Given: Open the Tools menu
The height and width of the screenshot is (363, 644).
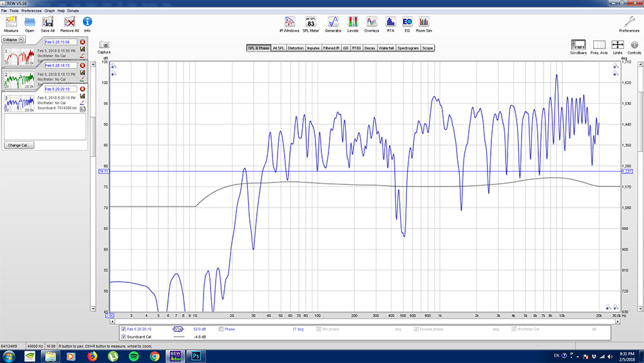Looking at the screenshot, I should tap(14, 11).
